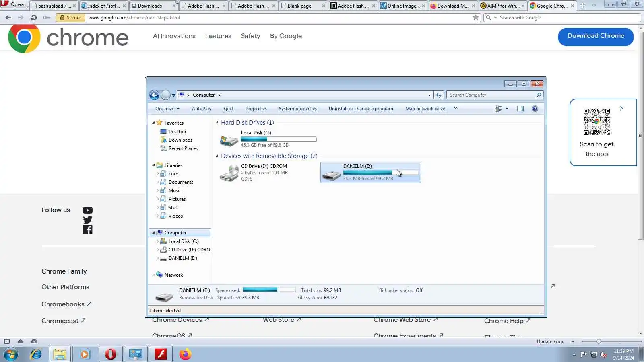Image resolution: width=644 pixels, height=362 pixels.
Task: Toggle Opera's panels sidebar button
Action: (7, 341)
